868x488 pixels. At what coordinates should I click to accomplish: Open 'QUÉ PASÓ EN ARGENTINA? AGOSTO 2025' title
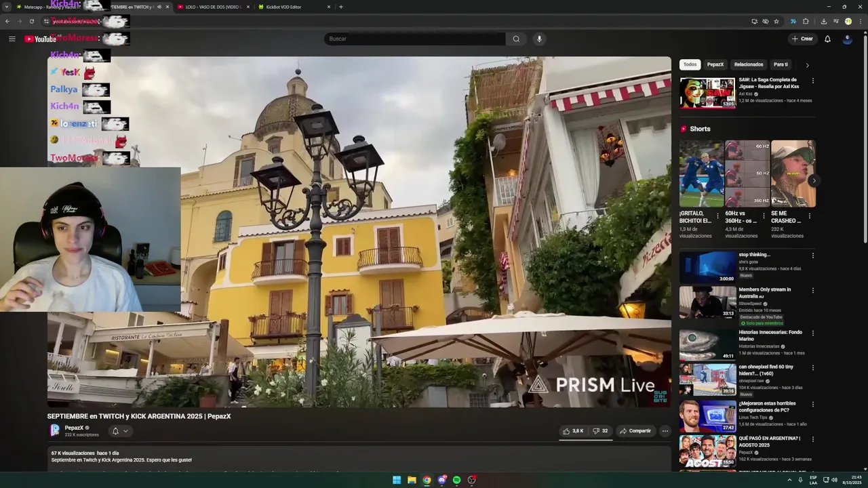pyautogui.click(x=769, y=441)
